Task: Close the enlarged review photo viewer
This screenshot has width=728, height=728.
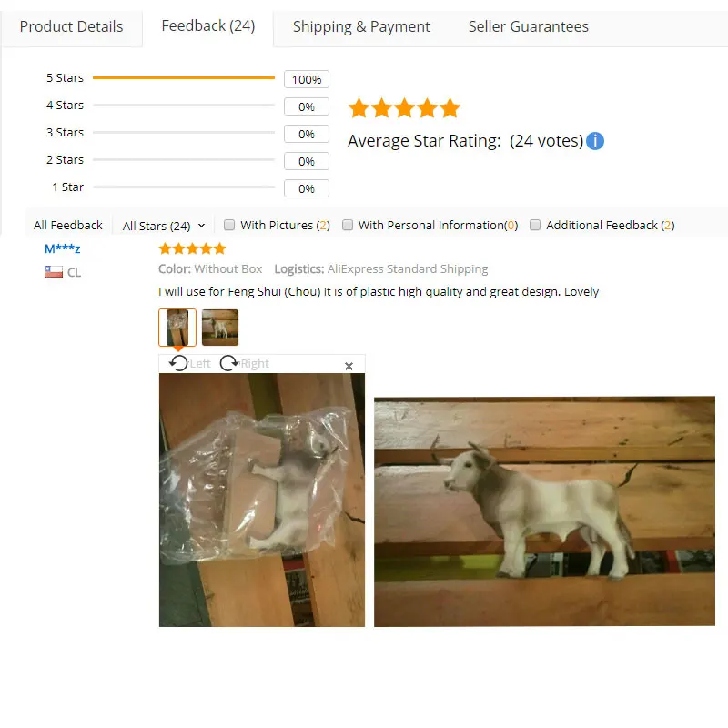Action: pyautogui.click(x=349, y=366)
